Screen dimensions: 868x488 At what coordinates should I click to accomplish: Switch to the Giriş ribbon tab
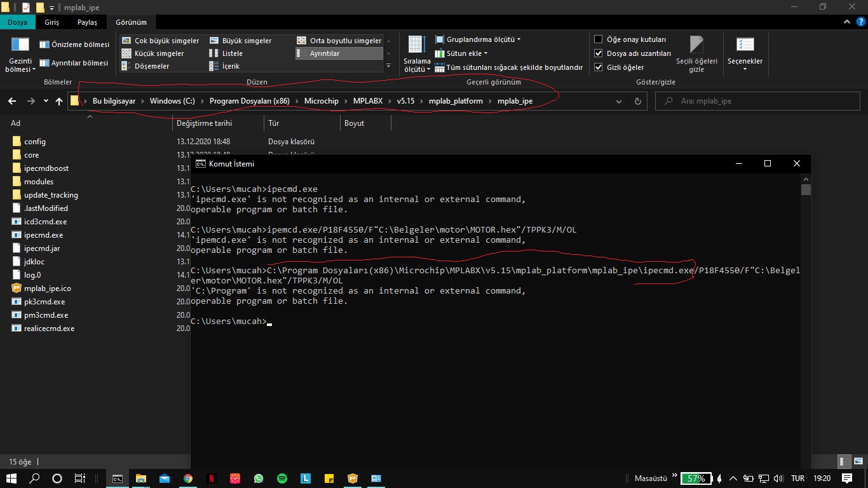tap(52, 22)
